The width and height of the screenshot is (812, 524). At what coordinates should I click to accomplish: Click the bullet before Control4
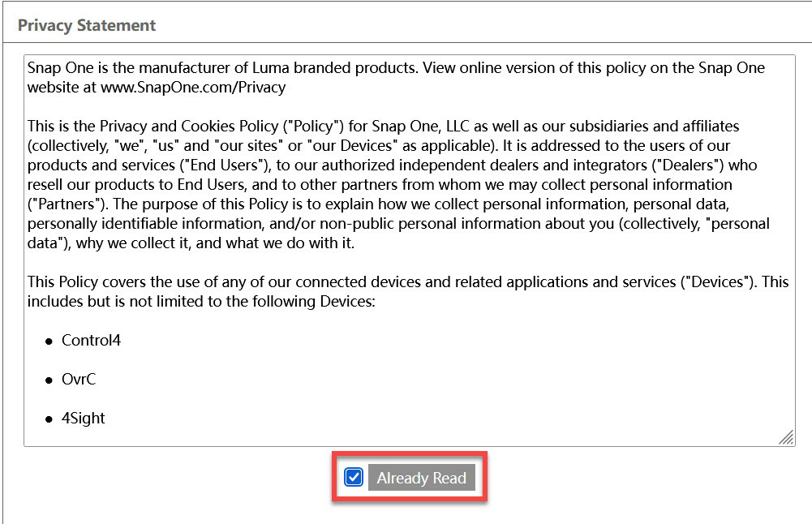pos(49,341)
